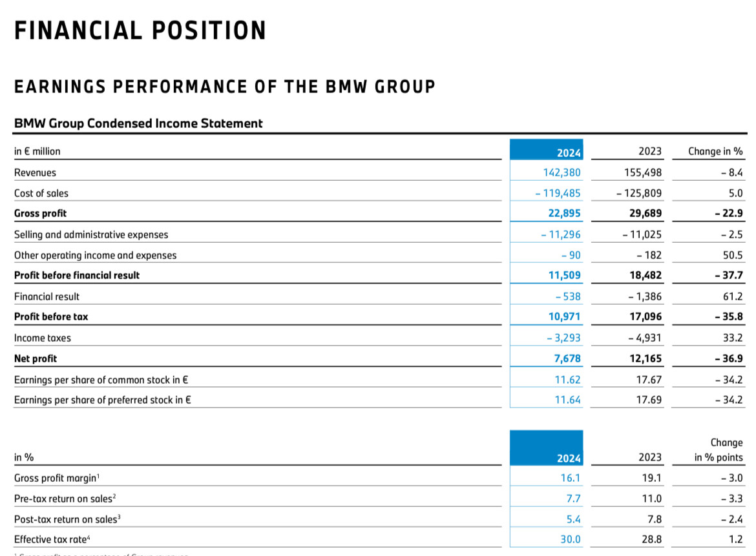Click the second table's blue 2024 header
Screen dimensions: 756x556
click(x=546, y=448)
